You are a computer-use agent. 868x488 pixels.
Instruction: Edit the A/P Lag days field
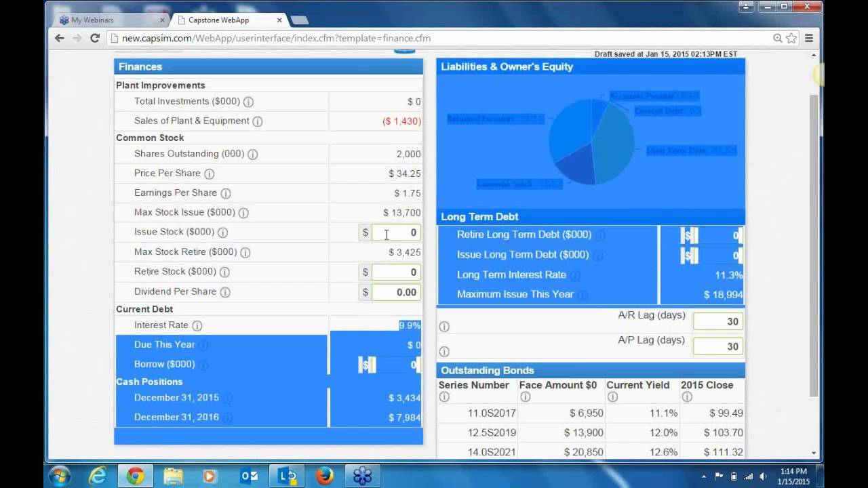coord(718,346)
